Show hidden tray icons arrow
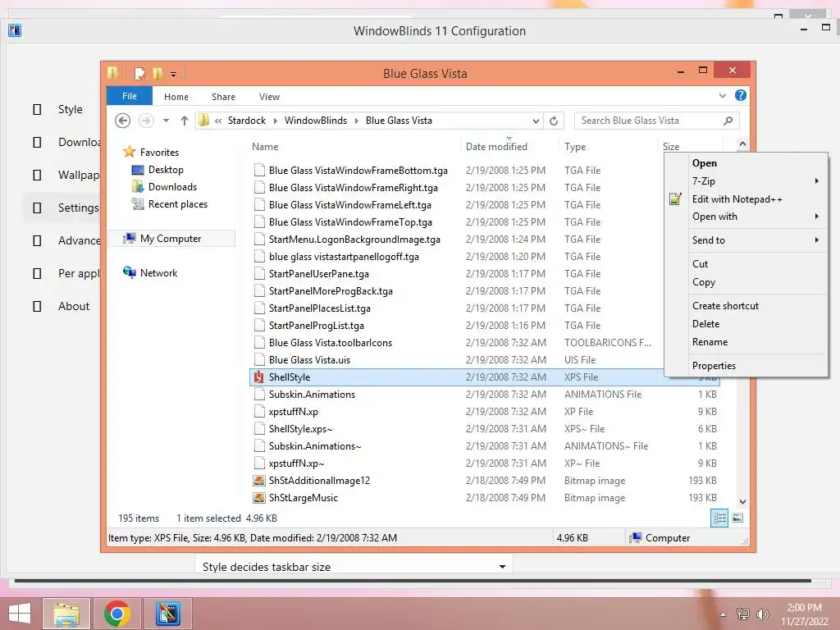 [724, 614]
